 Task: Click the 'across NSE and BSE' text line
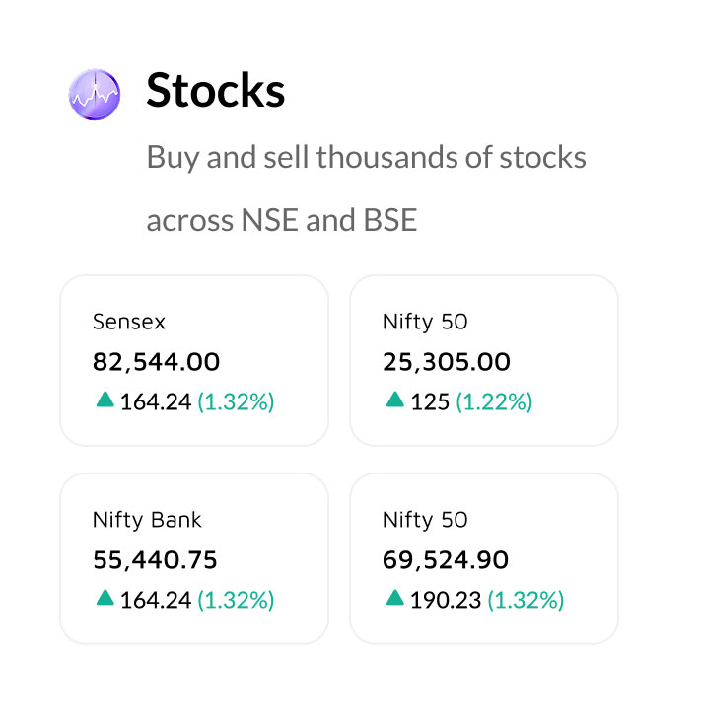click(281, 220)
